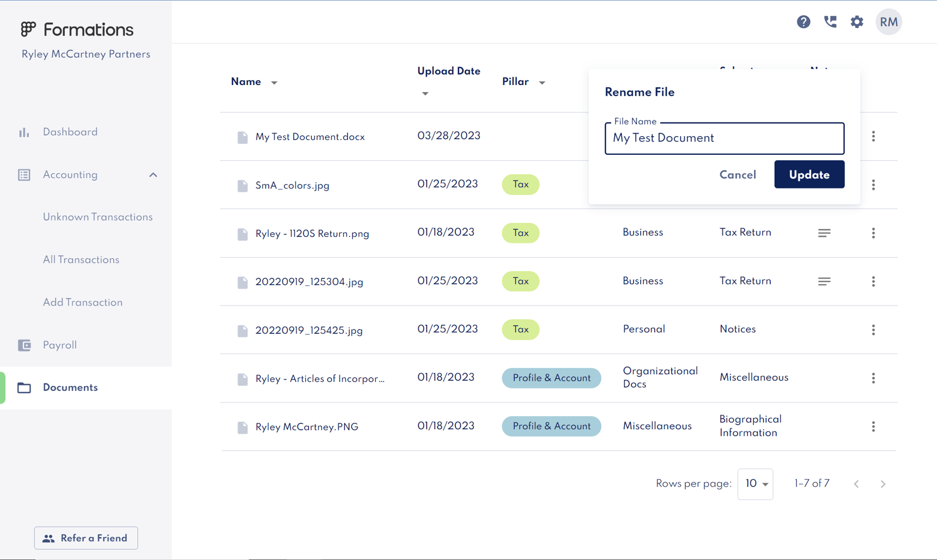The height and width of the screenshot is (560, 937).
Task: Select Unknown Transactions sidebar item
Action: tap(98, 217)
